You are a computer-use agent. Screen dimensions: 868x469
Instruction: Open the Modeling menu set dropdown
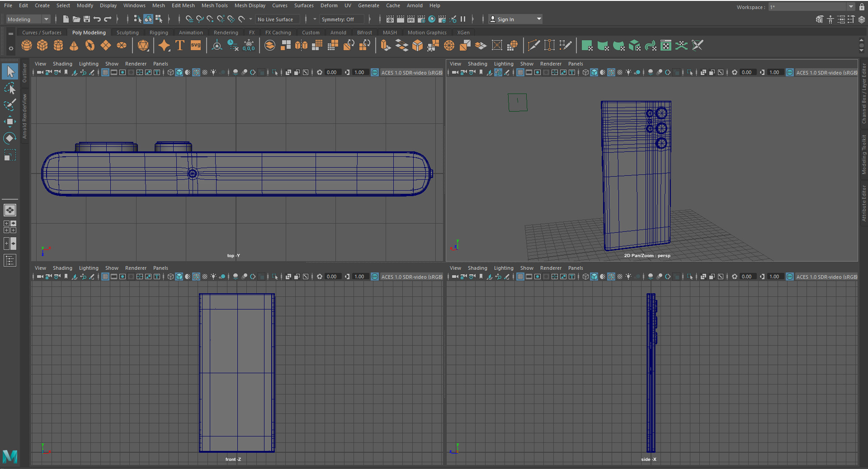pos(27,19)
